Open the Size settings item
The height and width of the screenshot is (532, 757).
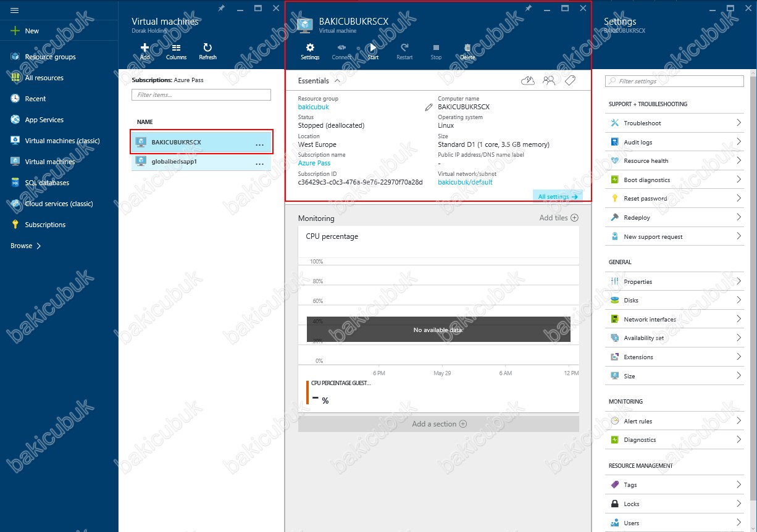click(675, 376)
